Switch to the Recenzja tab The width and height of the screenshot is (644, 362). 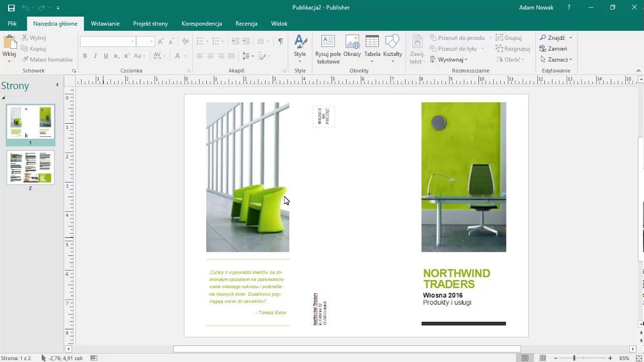tap(247, 24)
